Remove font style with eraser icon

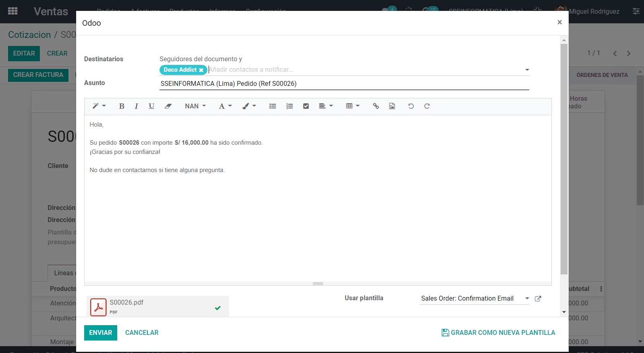168,106
